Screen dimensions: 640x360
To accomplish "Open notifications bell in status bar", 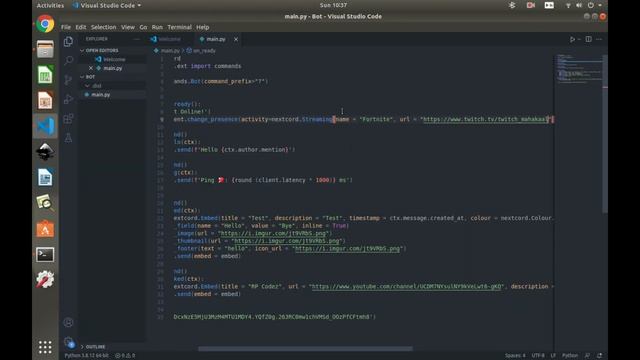I will [x=599, y=356].
